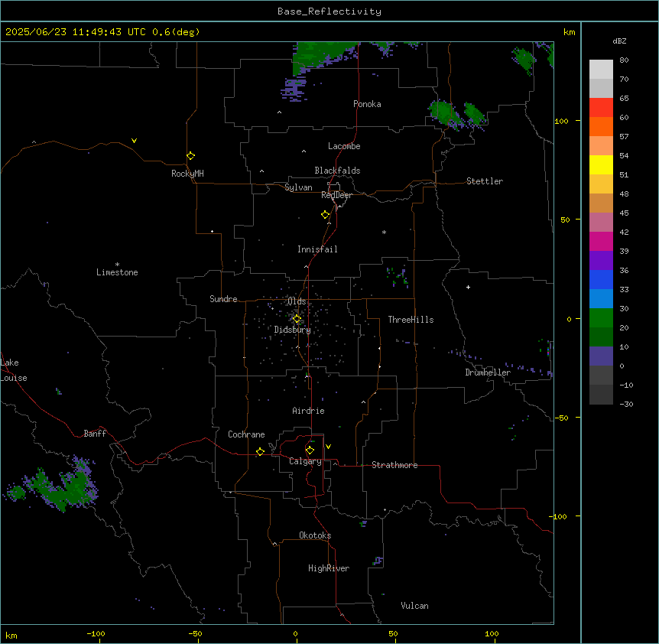The width and height of the screenshot is (659, 644).
Task: Click the Calgary city label
Action: point(305,461)
